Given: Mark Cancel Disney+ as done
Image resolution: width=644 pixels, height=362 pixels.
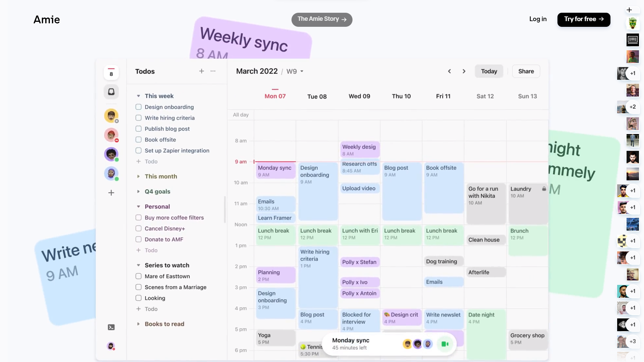Looking at the screenshot, I should (x=139, y=229).
